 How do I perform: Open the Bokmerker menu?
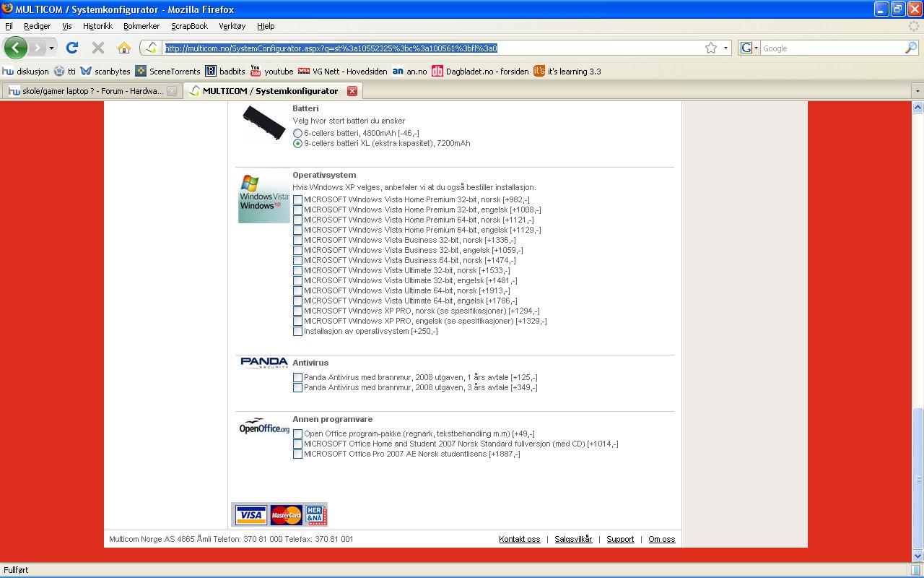[x=141, y=26]
